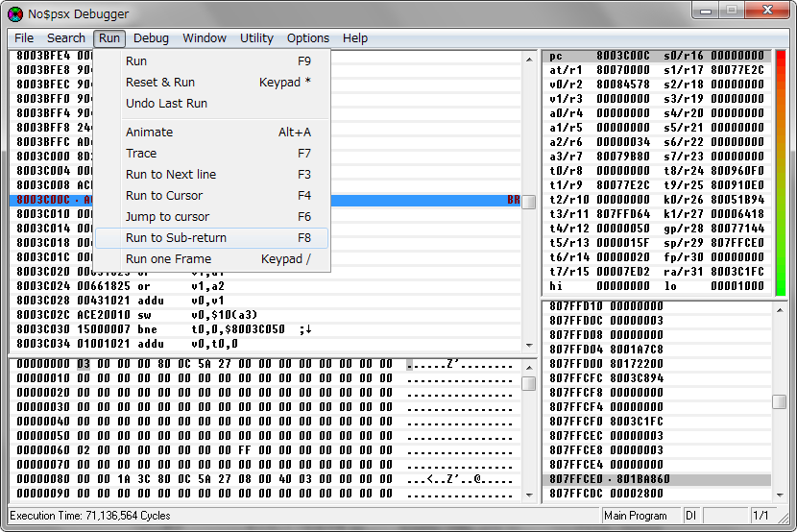Open the Utility menu
Screen dimensions: 797x532
[x=256, y=38]
